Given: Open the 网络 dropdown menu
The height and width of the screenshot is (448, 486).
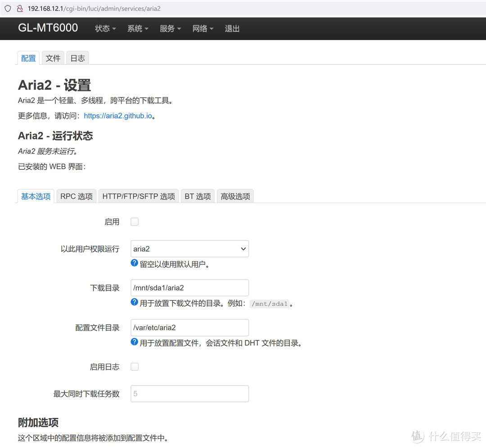Looking at the screenshot, I should pyautogui.click(x=203, y=28).
